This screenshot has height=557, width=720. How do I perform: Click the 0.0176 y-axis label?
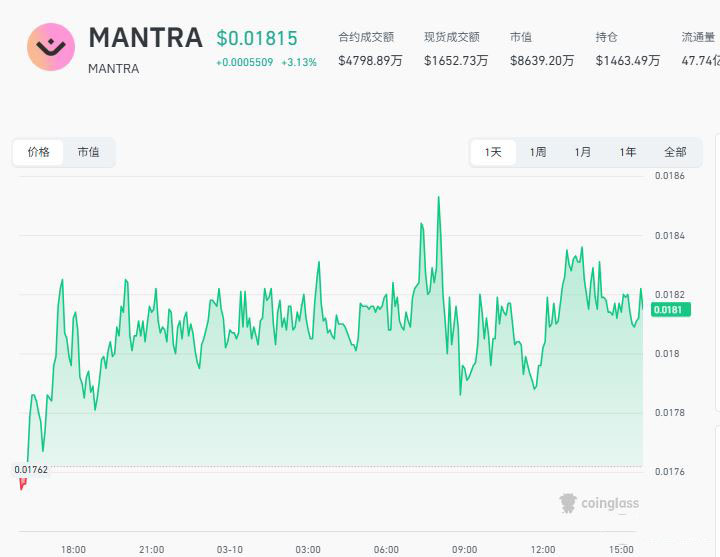pyautogui.click(x=669, y=472)
